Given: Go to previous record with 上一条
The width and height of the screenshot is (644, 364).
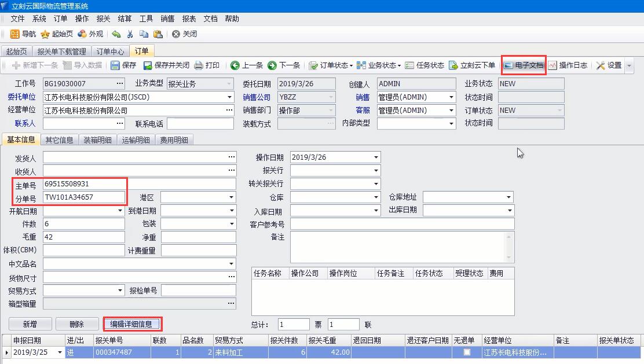Looking at the screenshot, I should pos(247,65).
